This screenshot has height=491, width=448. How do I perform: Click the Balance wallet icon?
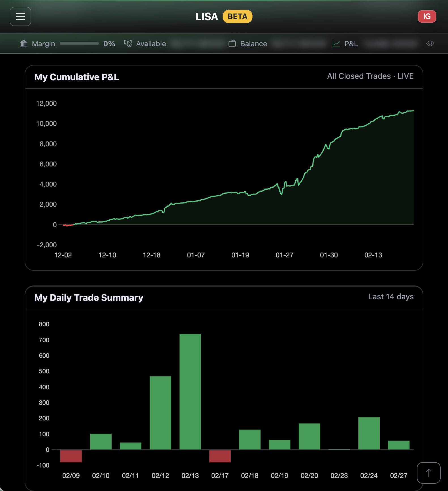(x=232, y=43)
